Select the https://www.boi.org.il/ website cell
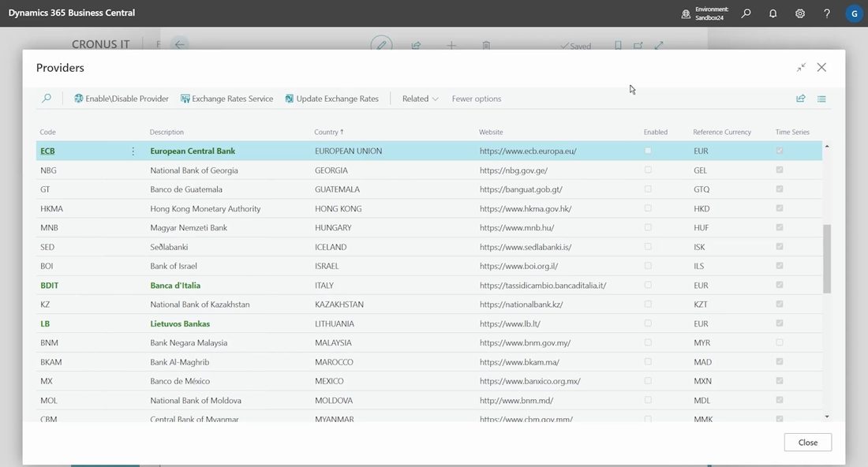 [x=518, y=266]
